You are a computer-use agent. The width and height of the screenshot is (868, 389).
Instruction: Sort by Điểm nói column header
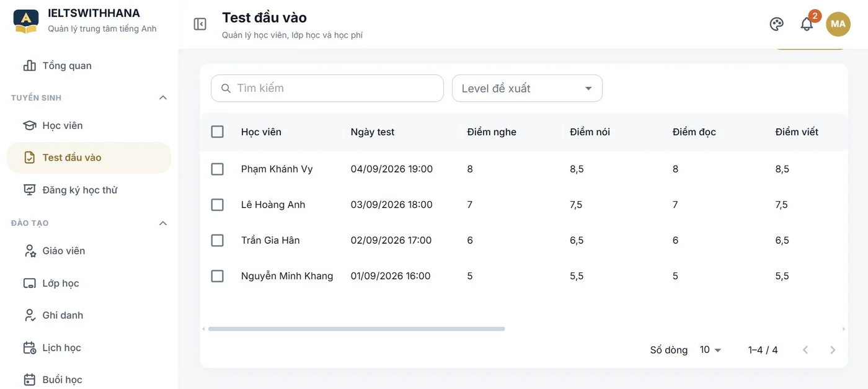point(590,132)
